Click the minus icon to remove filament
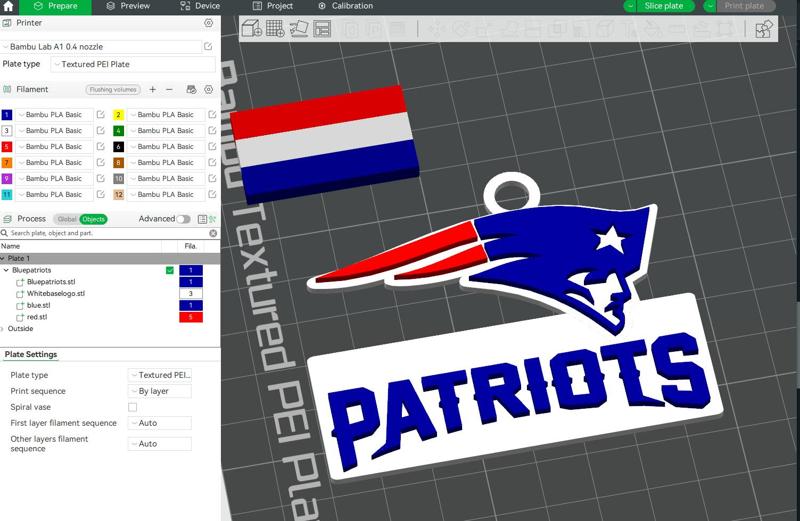This screenshot has width=800, height=521. pyautogui.click(x=169, y=89)
